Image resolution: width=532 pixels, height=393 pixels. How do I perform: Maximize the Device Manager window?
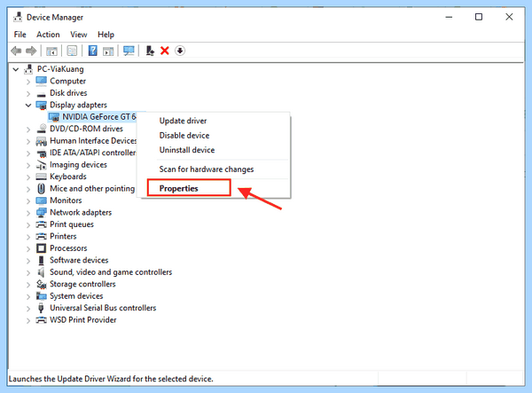click(x=479, y=17)
